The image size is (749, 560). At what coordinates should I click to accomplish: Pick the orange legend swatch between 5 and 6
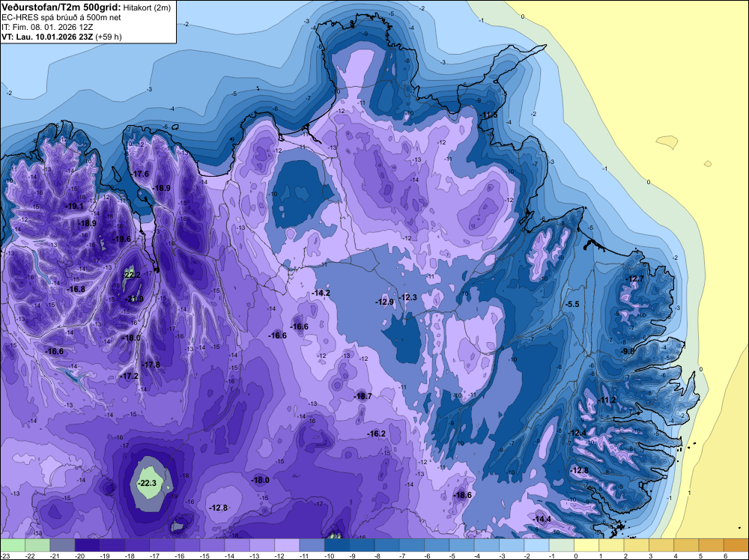tap(711, 545)
